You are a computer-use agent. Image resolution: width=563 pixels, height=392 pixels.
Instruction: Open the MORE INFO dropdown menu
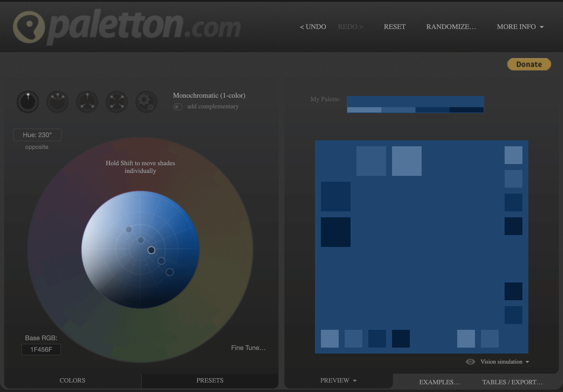[x=520, y=27]
